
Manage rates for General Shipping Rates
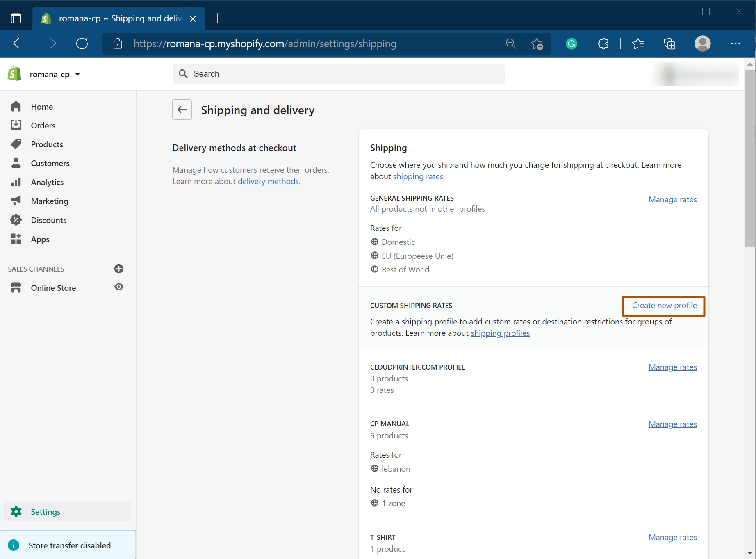[672, 199]
